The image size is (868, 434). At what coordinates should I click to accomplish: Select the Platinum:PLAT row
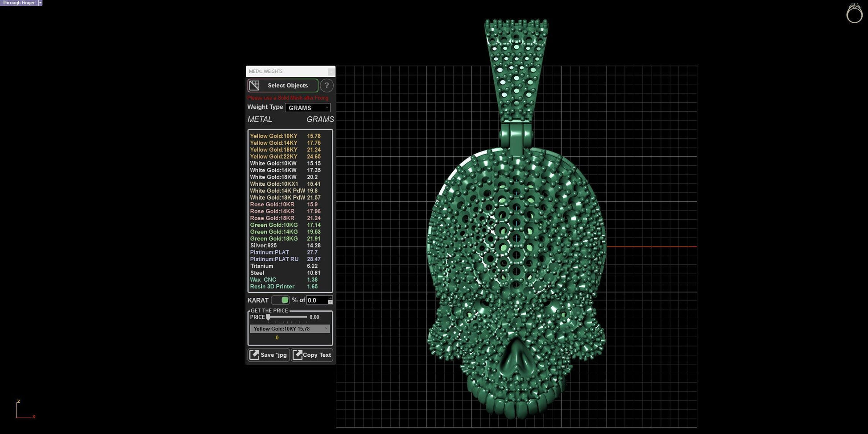coord(290,252)
